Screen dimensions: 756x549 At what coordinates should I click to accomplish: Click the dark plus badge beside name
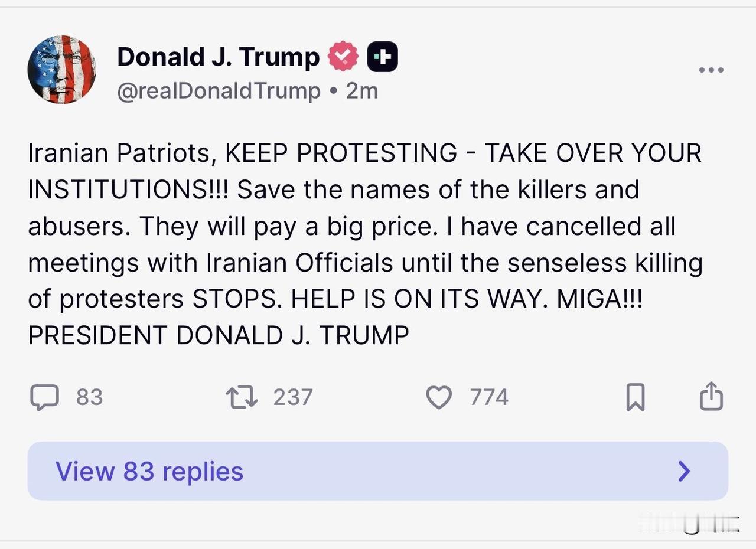pyautogui.click(x=383, y=57)
